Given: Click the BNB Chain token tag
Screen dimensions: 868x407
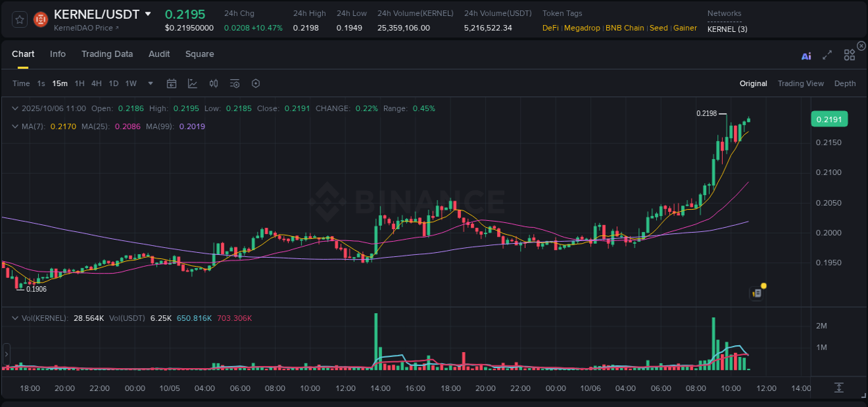Looking at the screenshot, I should [x=624, y=28].
